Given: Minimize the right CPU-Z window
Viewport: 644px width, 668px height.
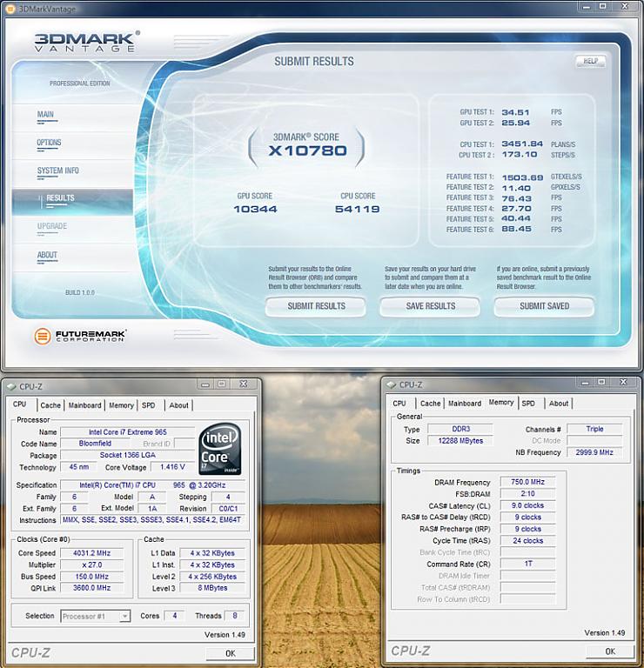Looking at the screenshot, I should 585,383.
